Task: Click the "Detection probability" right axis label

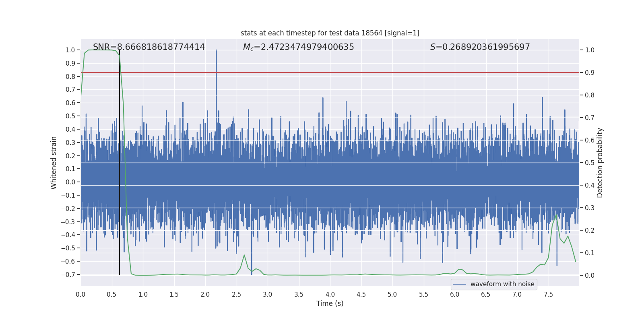Action: point(600,163)
